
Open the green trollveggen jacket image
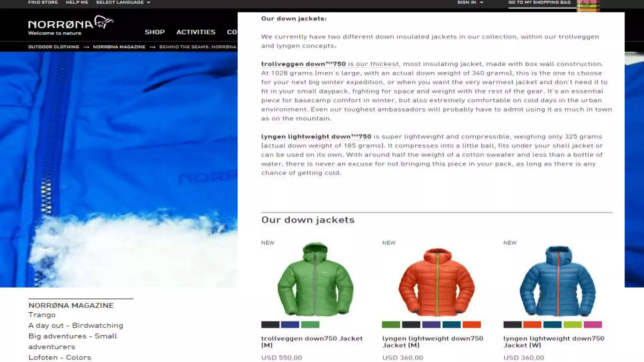(315, 279)
